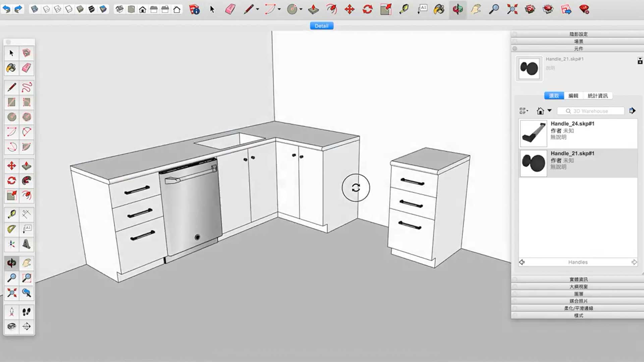Pick the Walk footprints tool
644x362 pixels.
pos(26,312)
